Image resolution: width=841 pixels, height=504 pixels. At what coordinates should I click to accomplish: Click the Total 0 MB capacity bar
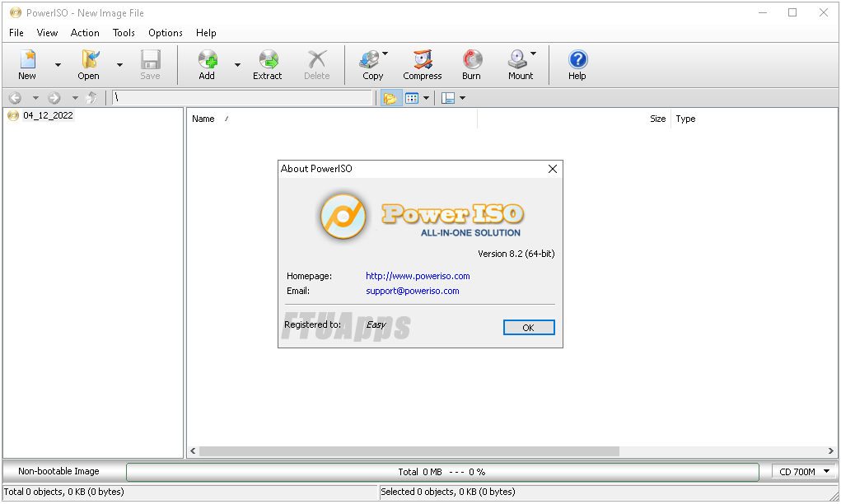tap(442, 472)
